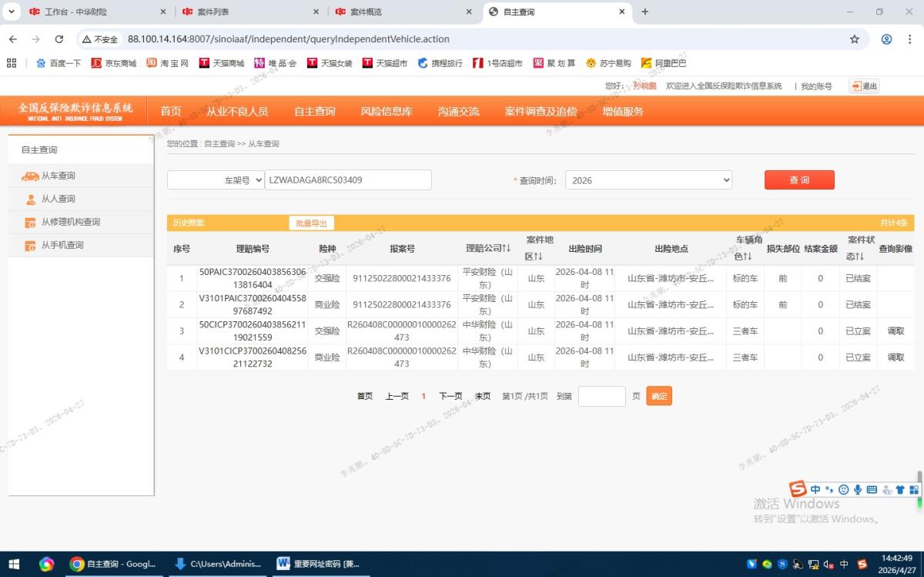Open the 车架号 query type dropdown
The image size is (924, 577).
point(216,180)
